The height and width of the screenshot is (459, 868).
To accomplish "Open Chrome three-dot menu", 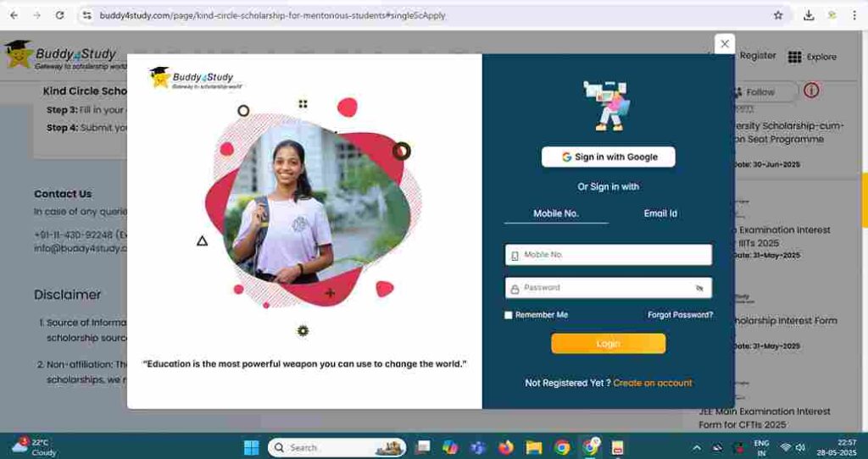I will click(x=854, y=15).
